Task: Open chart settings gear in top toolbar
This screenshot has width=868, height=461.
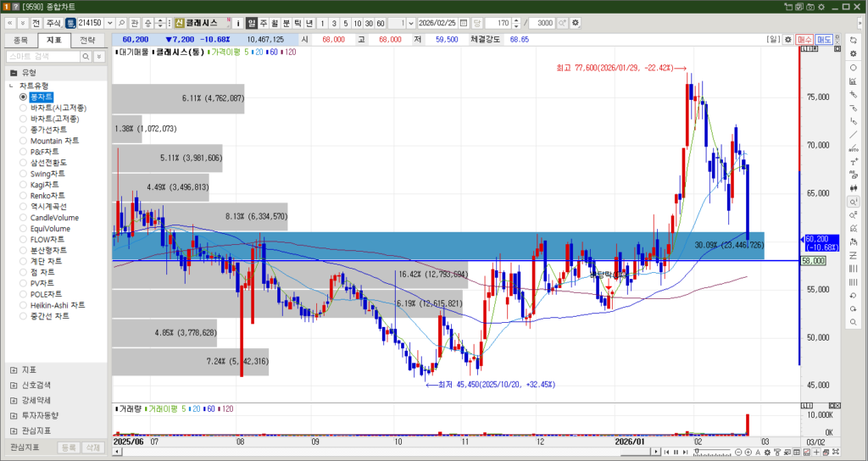Action: (x=576, y=22)
